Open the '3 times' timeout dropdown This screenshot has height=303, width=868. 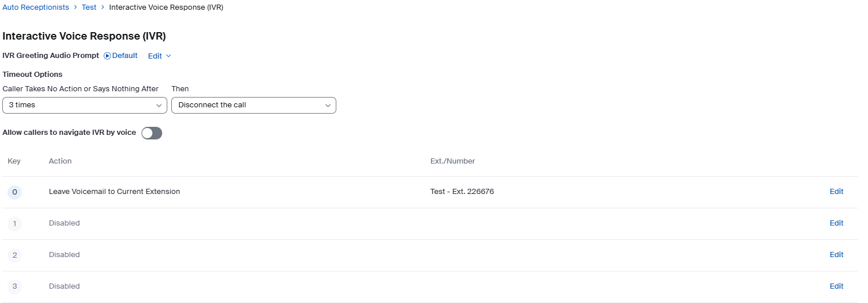click(x=84, y=106)
